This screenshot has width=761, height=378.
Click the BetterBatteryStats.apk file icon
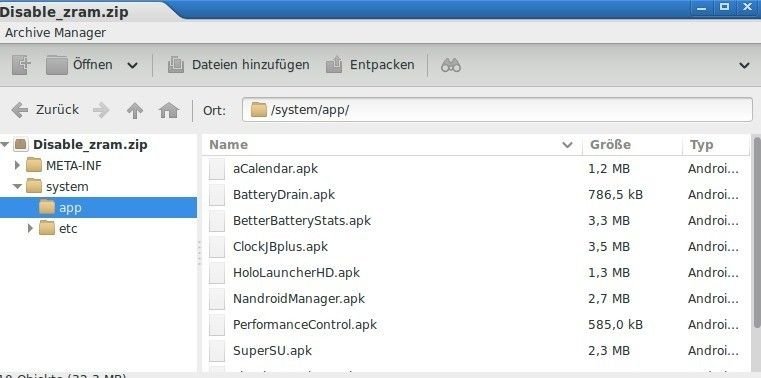point(217,221)
